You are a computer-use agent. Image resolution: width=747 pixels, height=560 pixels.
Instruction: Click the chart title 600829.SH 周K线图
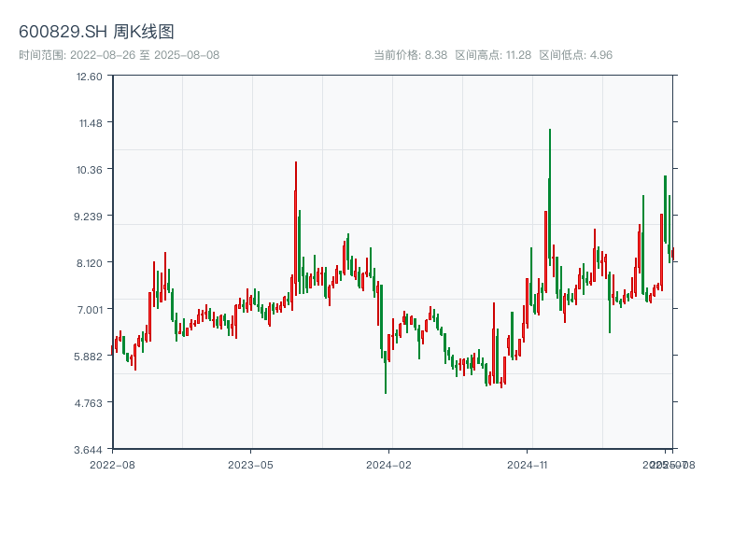[x=96, y=32]
